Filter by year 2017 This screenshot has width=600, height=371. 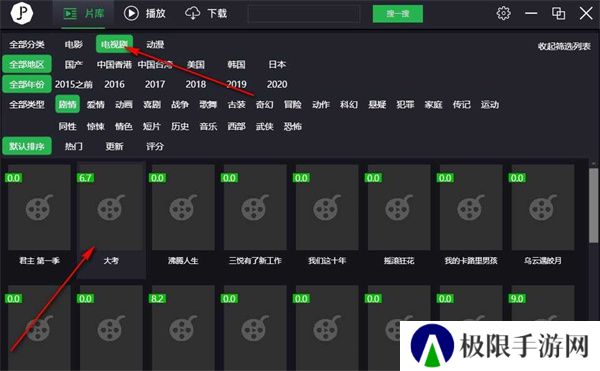155,84
